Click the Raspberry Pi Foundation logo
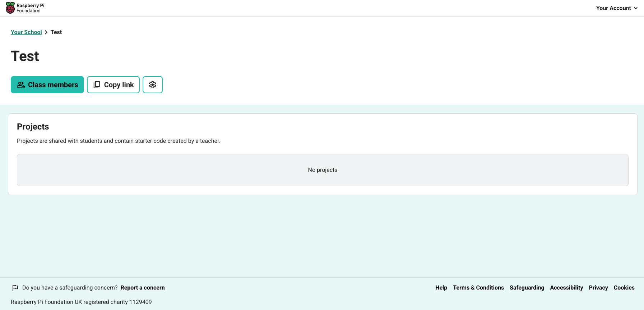Image resolution: width=644 pixels, height=310 pixels. click(25, 8)
